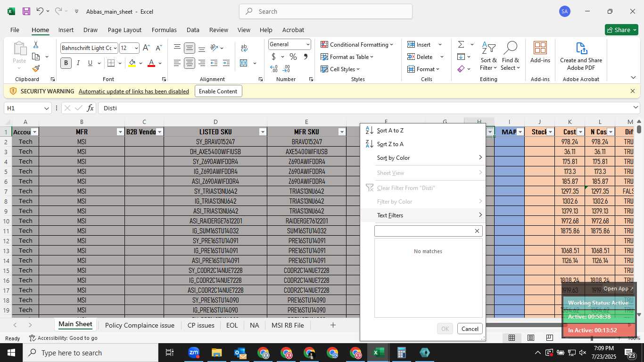Click the Cut scissors icon
This screenshot has height=362, width=644.
[36, 44]
